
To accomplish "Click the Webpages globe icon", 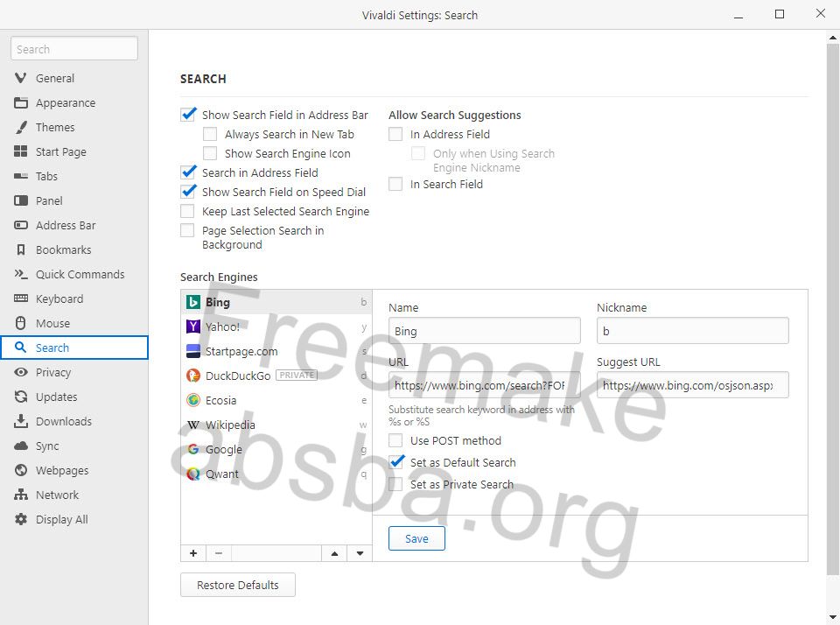I will [x=20, y=470].
